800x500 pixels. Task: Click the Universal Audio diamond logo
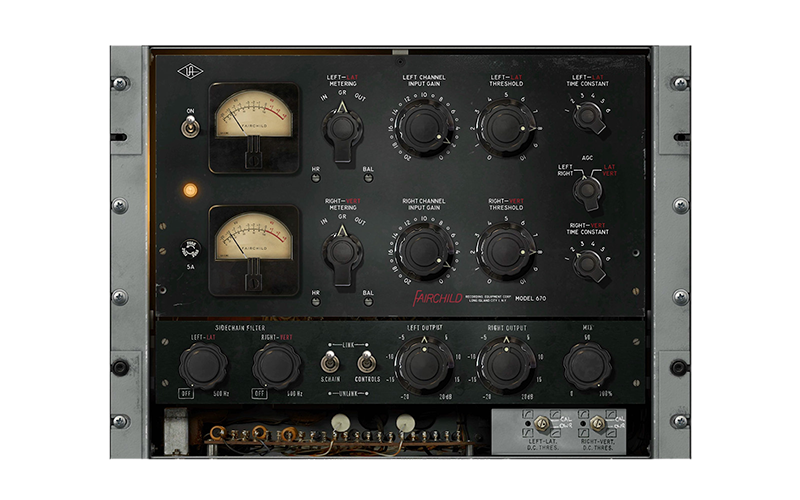pyautogui.click(x=190, y=71)
